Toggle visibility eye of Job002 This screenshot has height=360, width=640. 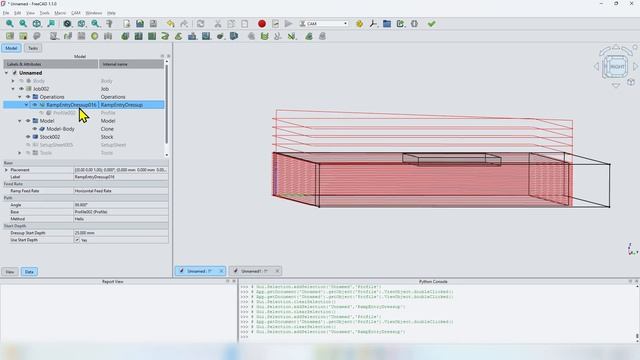click(22, 89)
